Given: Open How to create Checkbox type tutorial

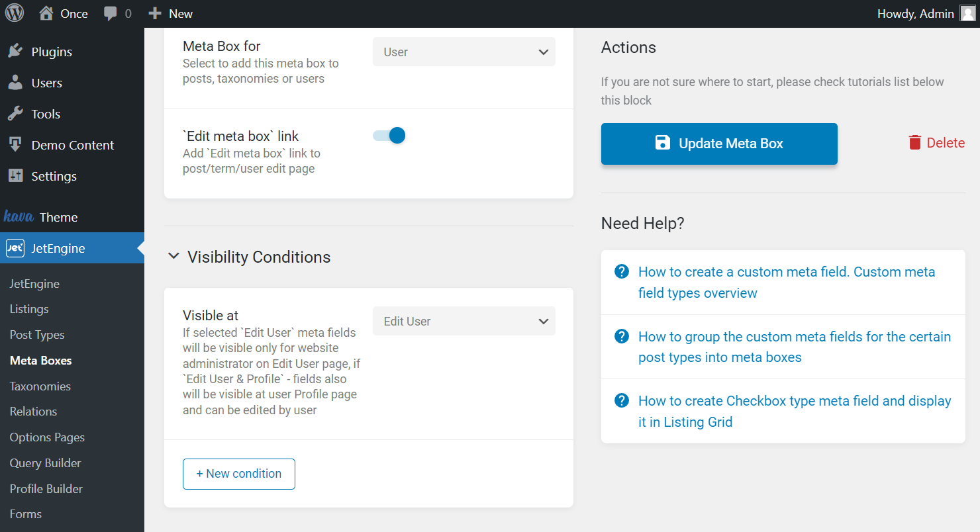Looking at the screenshot, I should 795,411.
